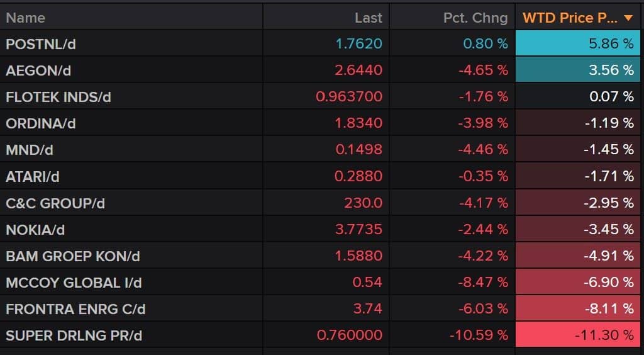Click the teal 5.86 % WTD cell
Viewport: 644px width, 355px height.
coord(579,44)
